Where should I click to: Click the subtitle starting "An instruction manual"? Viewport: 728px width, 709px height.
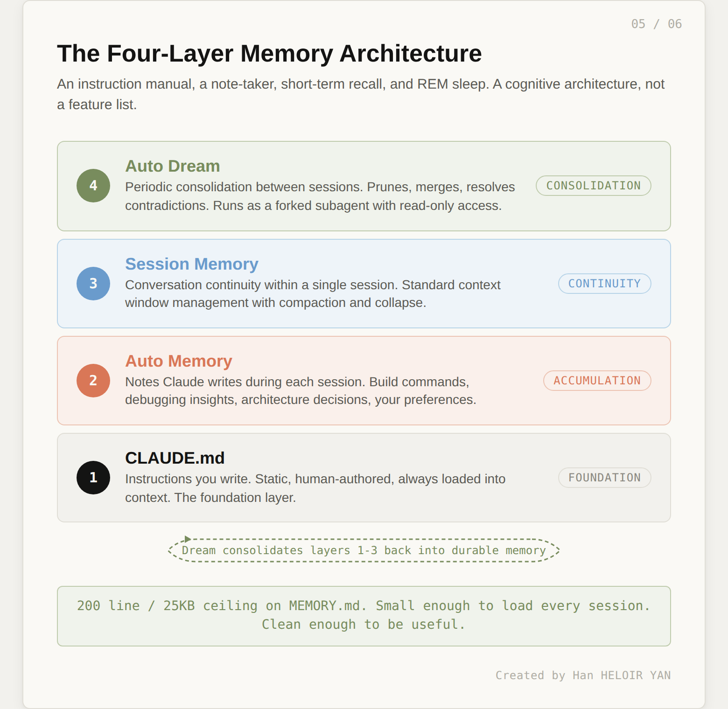361,94
